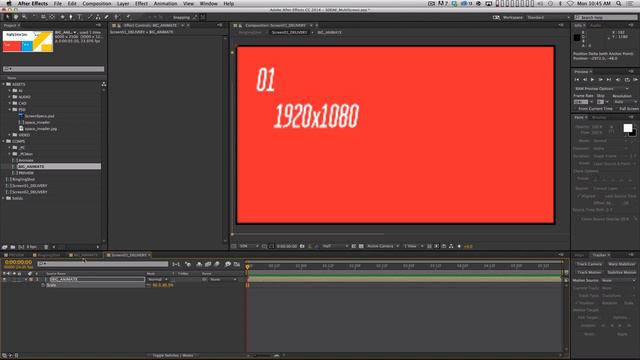Take a snapshot with camera icon
640x360 pixels.
pos(302,246)
